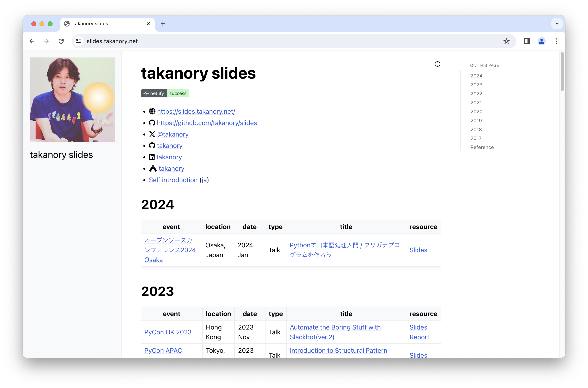Image resolution: width=588 pixels, height=388 pixels.
Task: Click the site information icon in address bar
Action: [78, 41]
